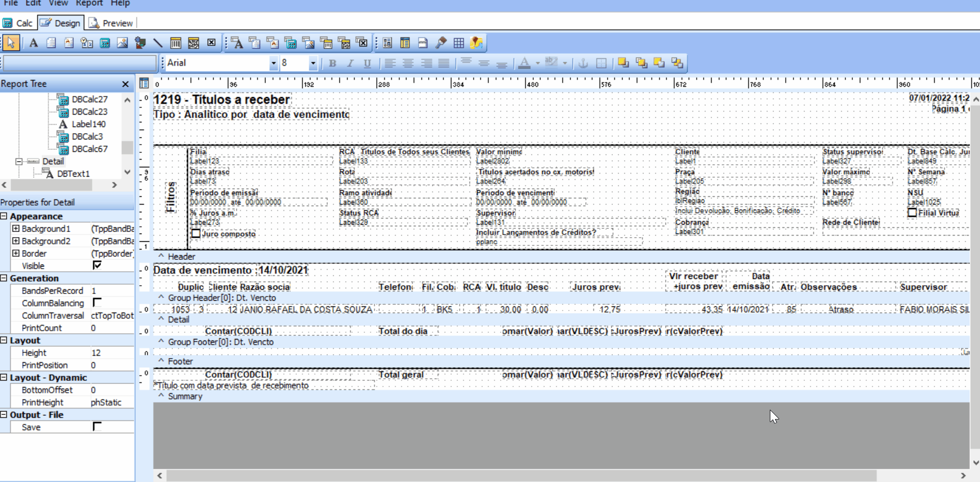This screenshot has height=482, width=980.
Task: Pick the Shape component tool
Action: tap(140, 43)
